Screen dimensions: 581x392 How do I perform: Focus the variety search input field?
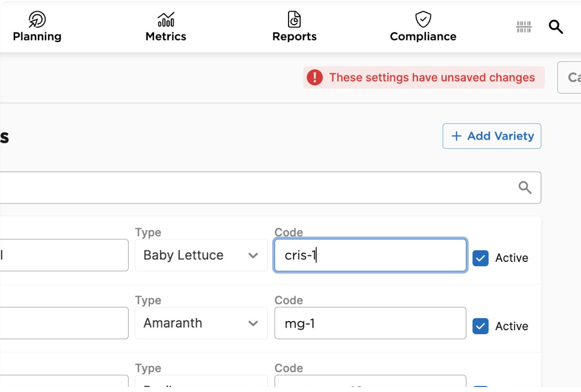270,187
